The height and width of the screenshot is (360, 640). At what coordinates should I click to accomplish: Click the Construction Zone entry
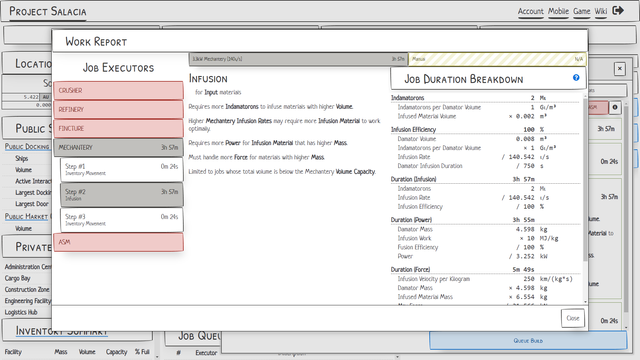27,289
